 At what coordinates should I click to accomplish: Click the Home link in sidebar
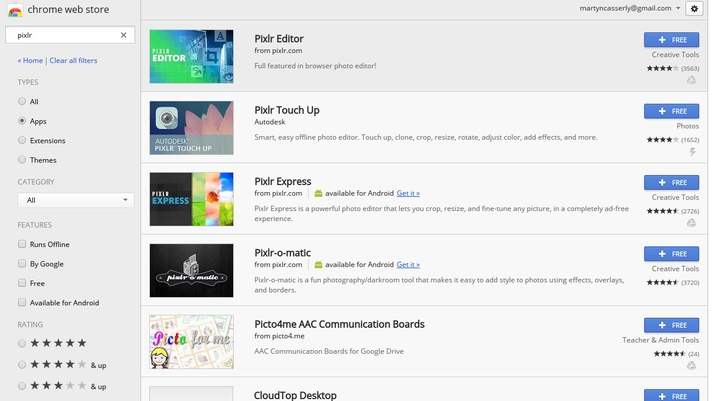(x=30, y=61)
